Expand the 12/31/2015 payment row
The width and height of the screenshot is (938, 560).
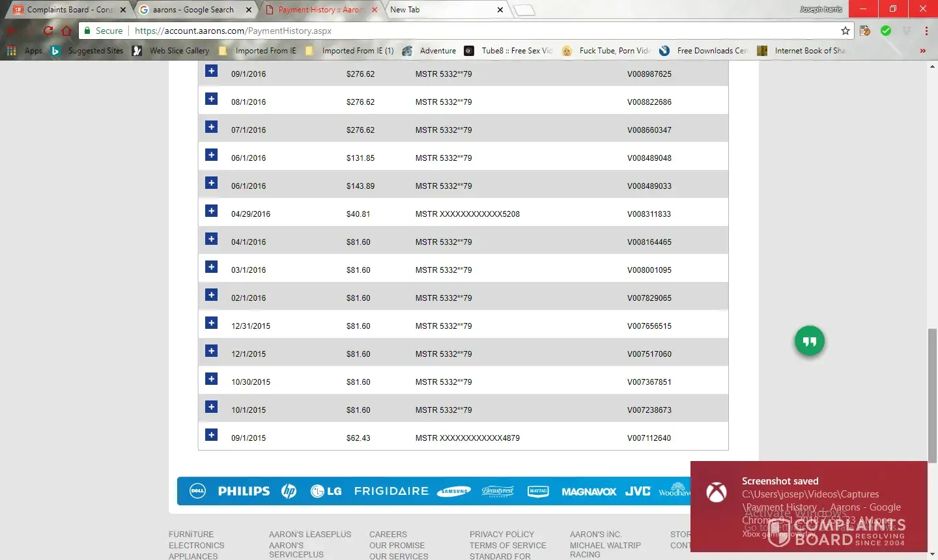[x=212, y=323]
